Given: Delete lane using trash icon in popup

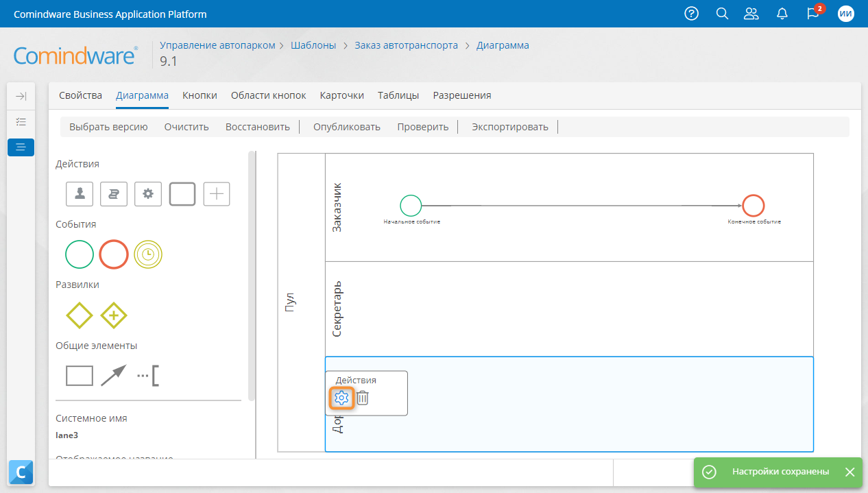Looking at the screenshot, I should [363, 398].
